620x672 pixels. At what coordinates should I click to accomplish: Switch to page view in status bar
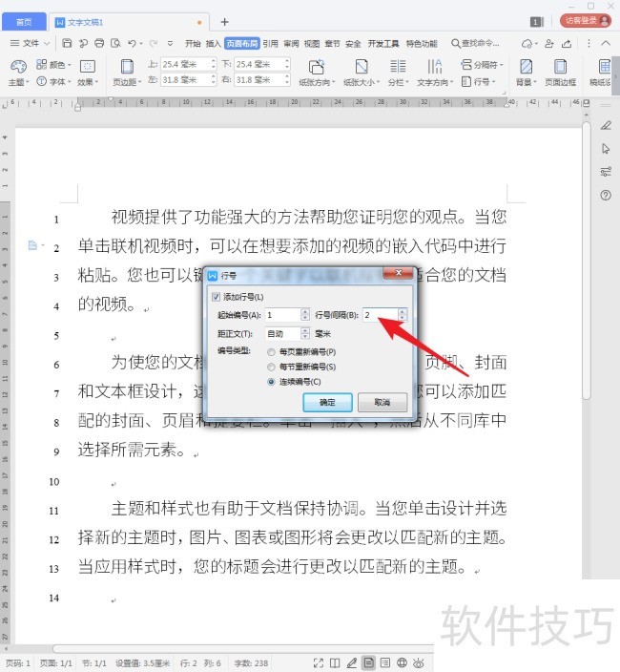click(368, 662)
